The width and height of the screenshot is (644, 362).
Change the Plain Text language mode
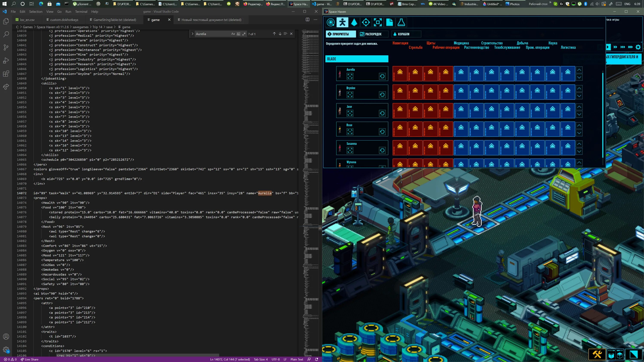click(297, 359)
